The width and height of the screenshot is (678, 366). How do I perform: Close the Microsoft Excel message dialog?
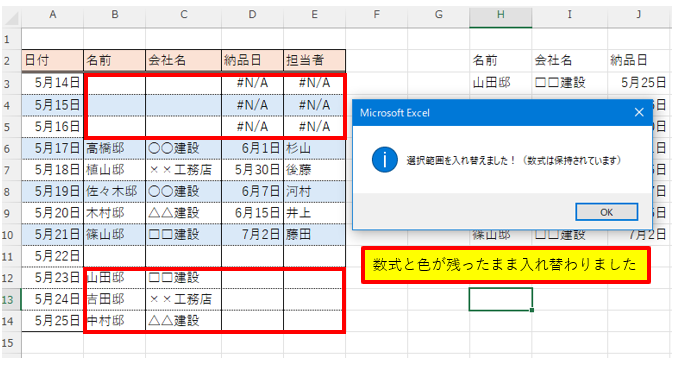click(639, 112)
